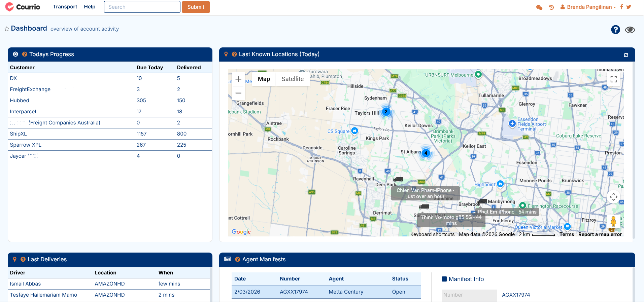Click agent Metta Century cell
This screenshot has width=644, height=302.
tap(346, 292)
